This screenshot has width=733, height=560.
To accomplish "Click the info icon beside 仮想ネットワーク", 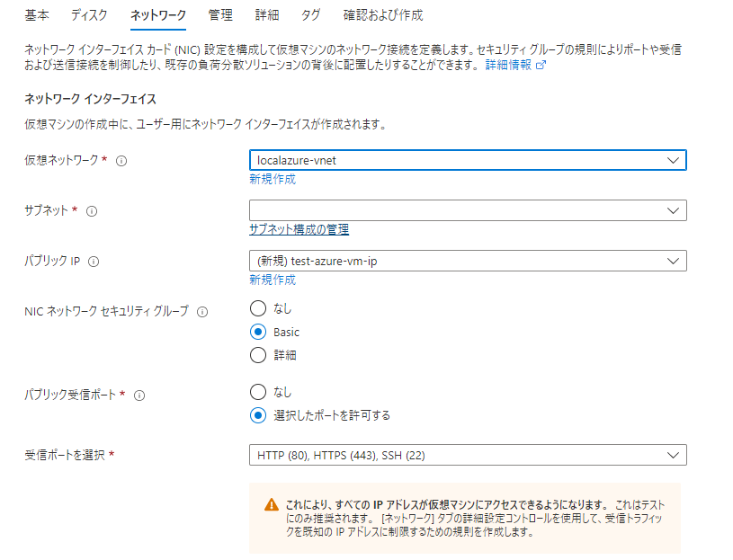I will [120, 160].
